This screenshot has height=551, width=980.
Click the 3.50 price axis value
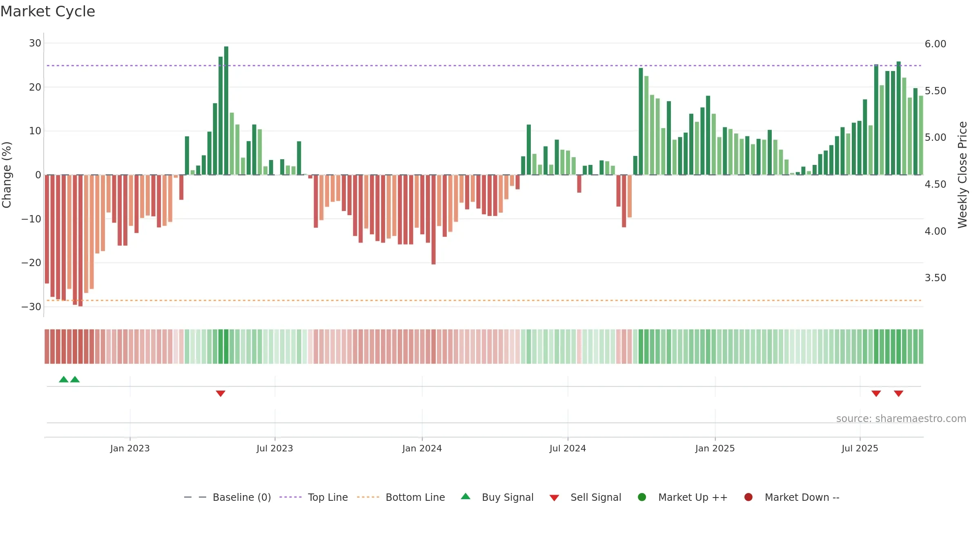(x=935, y=278)
